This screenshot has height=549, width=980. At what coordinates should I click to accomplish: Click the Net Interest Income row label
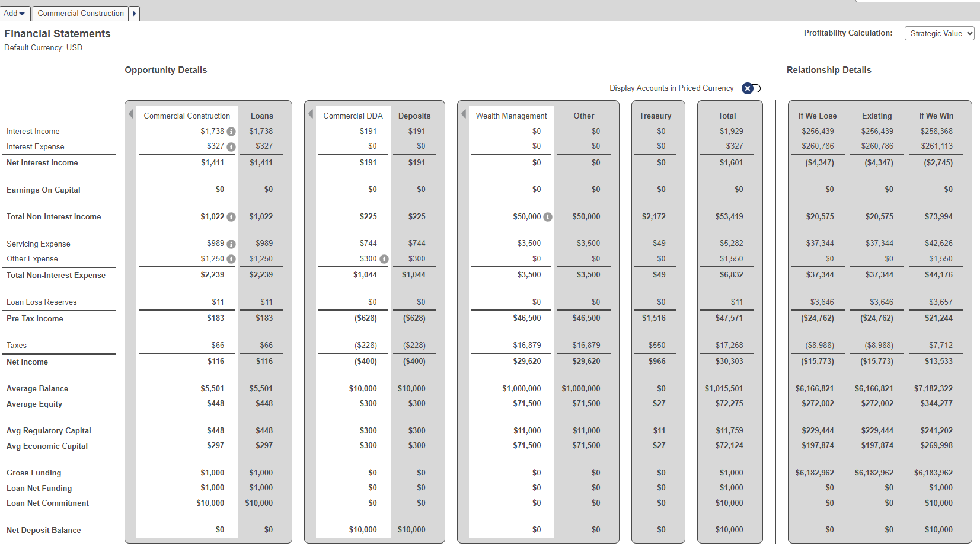[x=42, y=162]
